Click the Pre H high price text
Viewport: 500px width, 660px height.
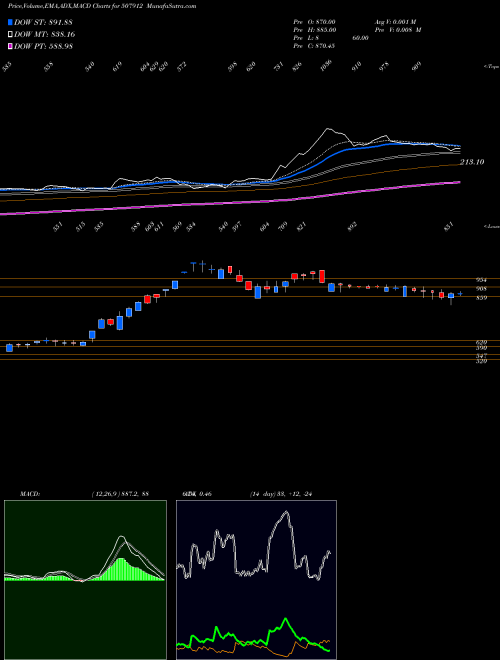coord(314,29)
